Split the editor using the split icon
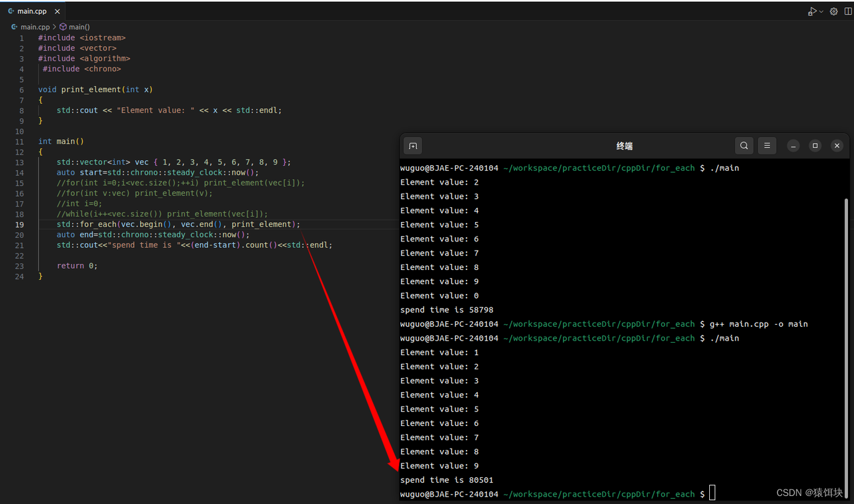The height and width of the screenshot is (504, 854). coord(847,11)
